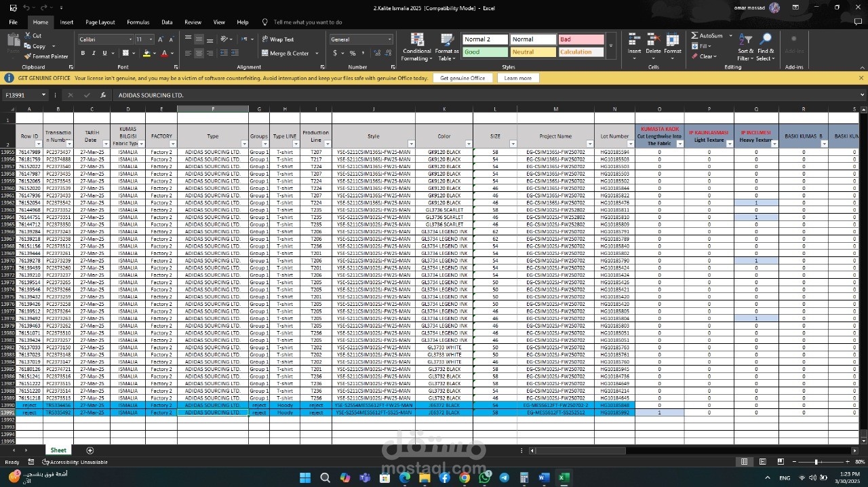Increase font size with the larger A

[161, 39]
